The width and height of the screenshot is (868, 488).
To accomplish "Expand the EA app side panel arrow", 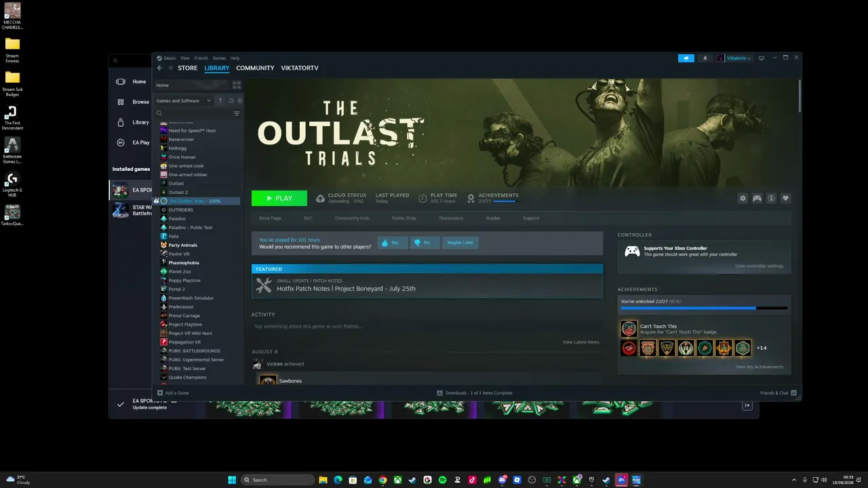I will coord(747,405).
